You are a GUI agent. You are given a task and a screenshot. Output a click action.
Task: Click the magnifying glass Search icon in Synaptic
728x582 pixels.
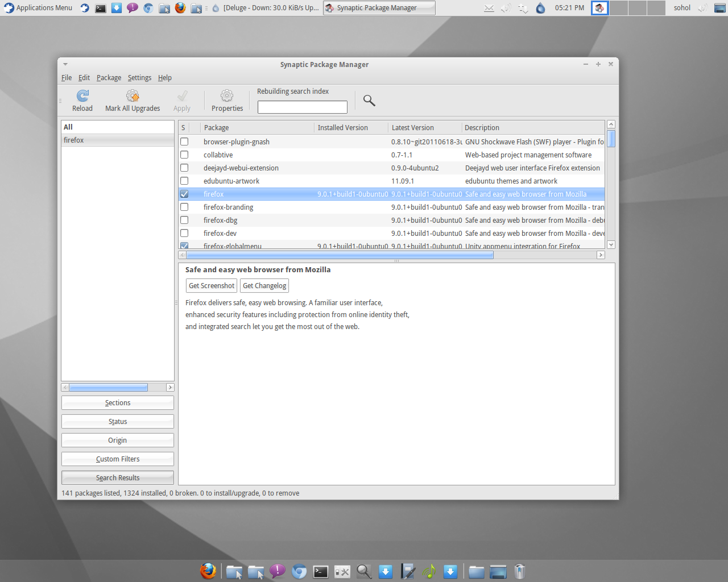click(369, 101)
